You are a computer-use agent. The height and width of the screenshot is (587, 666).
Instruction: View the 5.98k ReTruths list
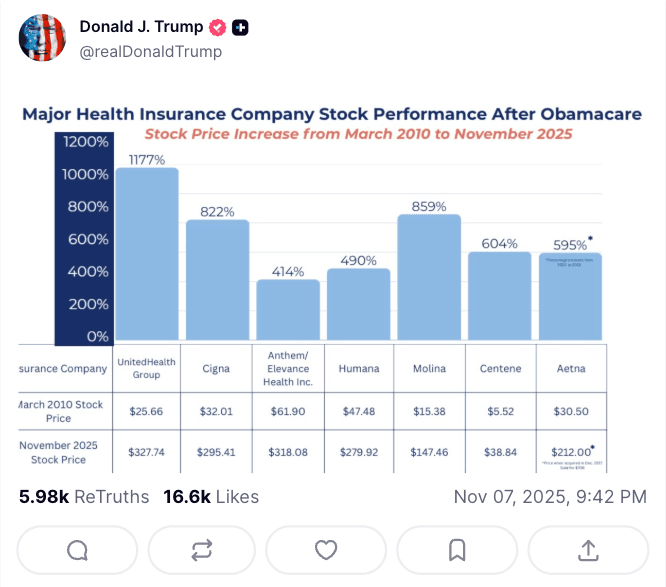pos(84,497)
